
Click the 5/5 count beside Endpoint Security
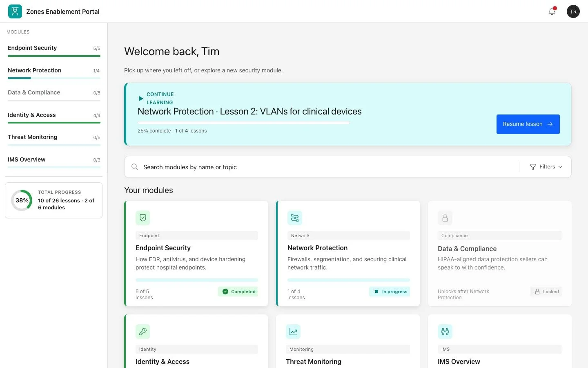click(97, 48)
